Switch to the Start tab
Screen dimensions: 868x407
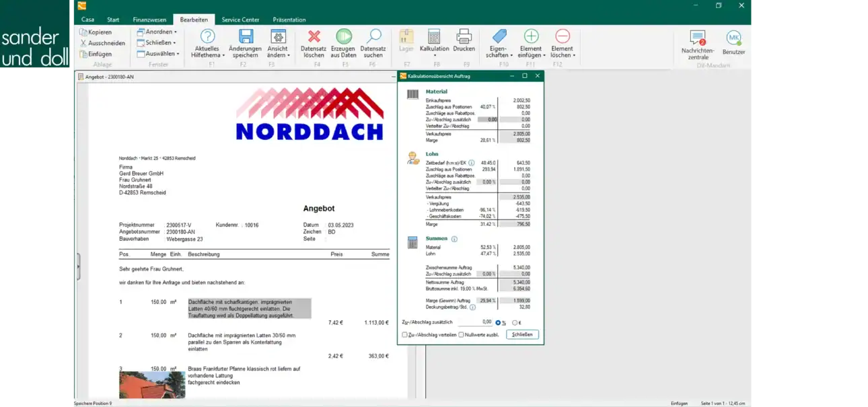point(113,20)
